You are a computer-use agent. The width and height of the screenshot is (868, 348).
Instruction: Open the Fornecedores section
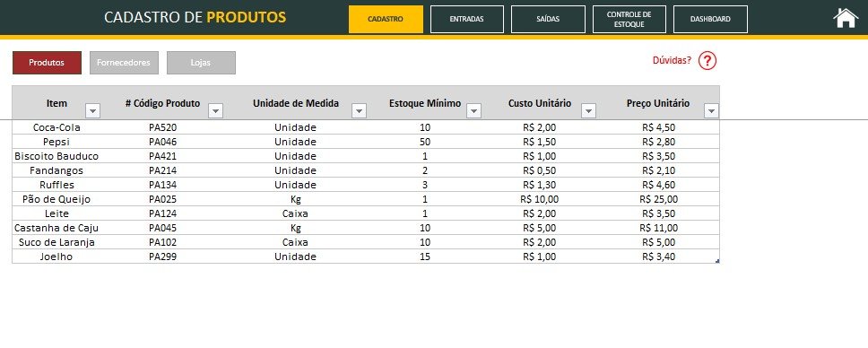click(x=124, y=63)
